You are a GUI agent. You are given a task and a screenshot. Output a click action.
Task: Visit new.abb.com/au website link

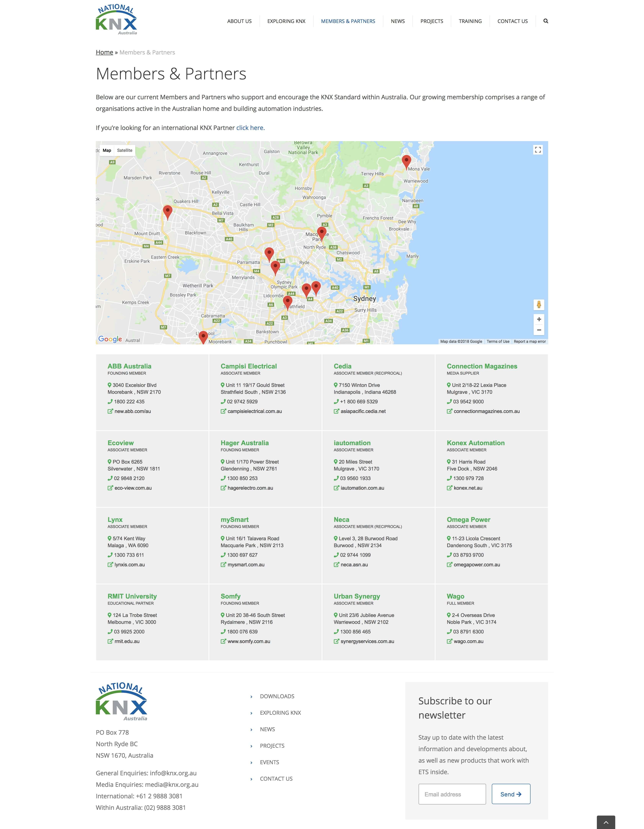pos(132,411)
